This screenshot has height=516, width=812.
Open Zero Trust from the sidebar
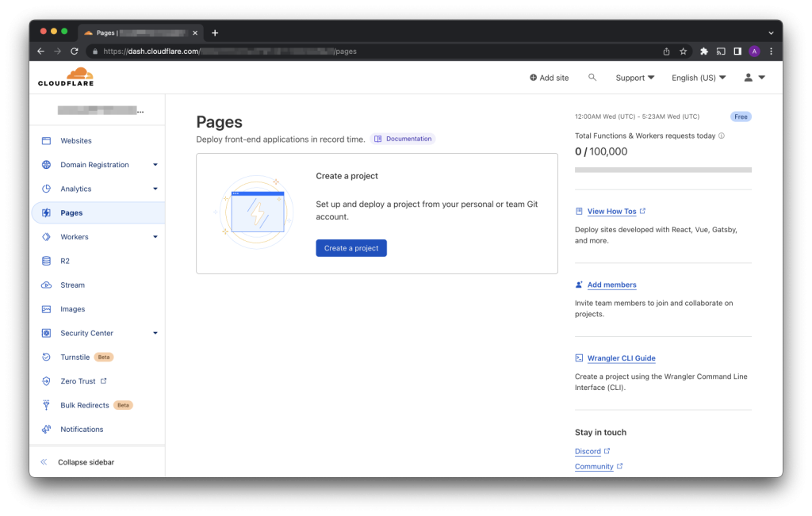point(78,381)
